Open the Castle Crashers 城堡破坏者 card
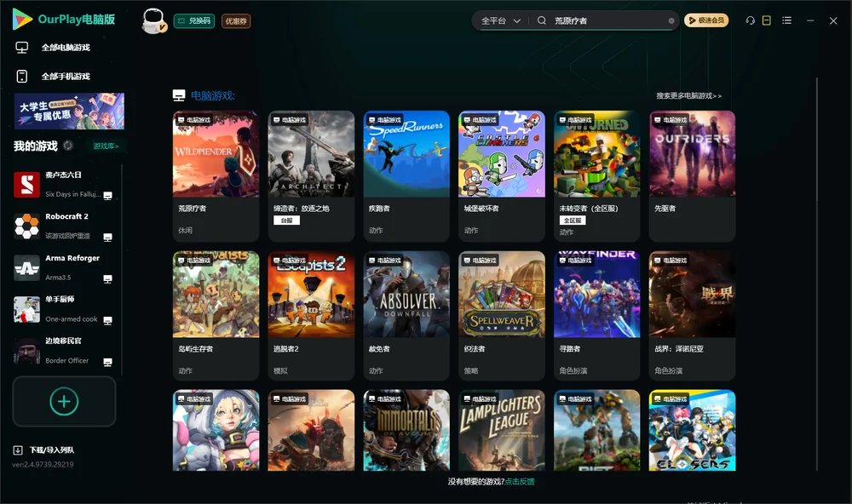The image size is (852, 504). [502, 176]
